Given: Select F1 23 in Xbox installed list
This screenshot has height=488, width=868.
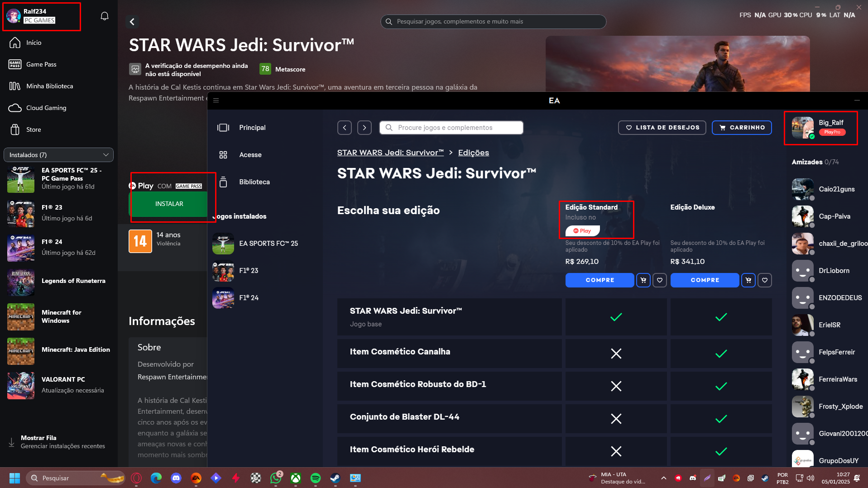Looking at the screenshot, I should pyautogui.click(x=59, y=213).
